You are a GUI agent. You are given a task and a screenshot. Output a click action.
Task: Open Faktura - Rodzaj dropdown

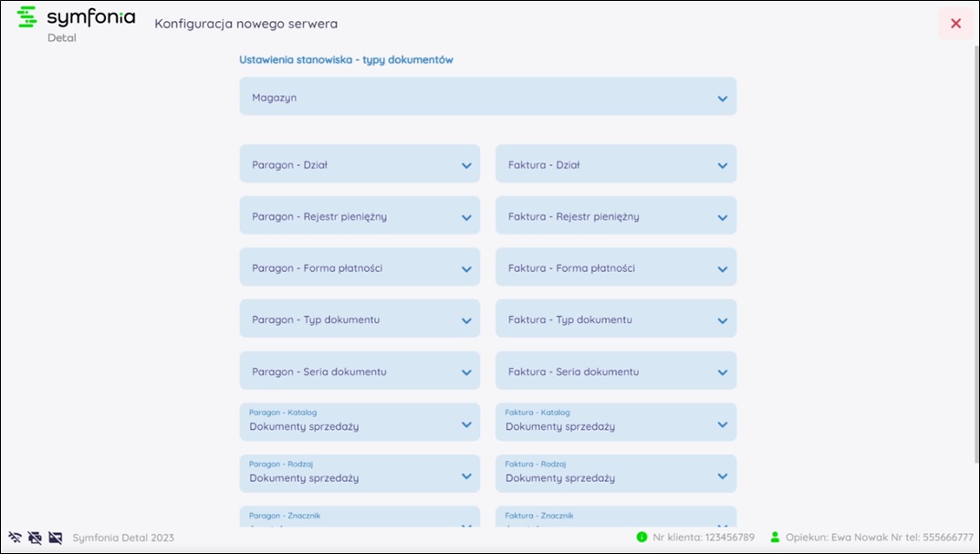coord(615,475)
